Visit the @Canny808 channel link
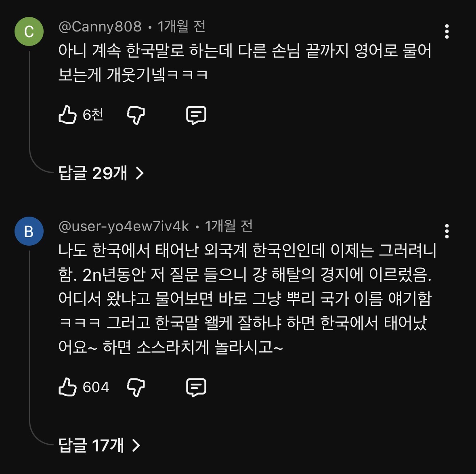This screenshot has width=476, height=474. click(100, 27)
